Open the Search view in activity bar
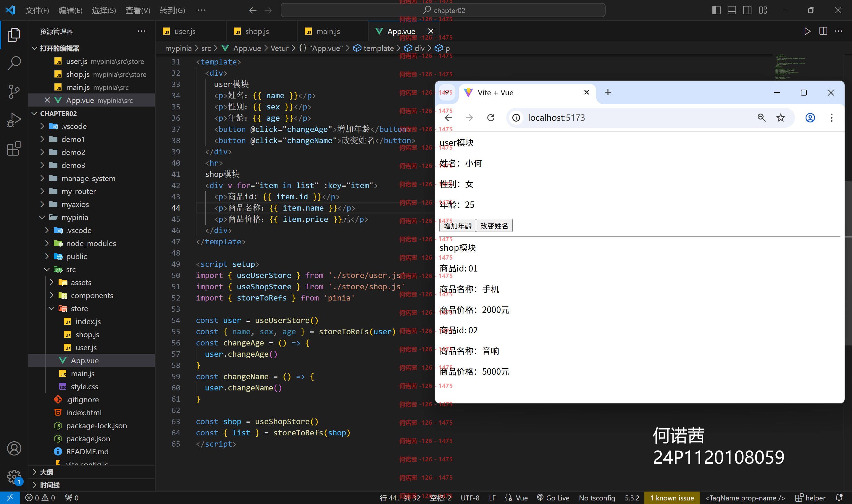The height and width of the screenshot is (504, 852). tap(14, 63)
